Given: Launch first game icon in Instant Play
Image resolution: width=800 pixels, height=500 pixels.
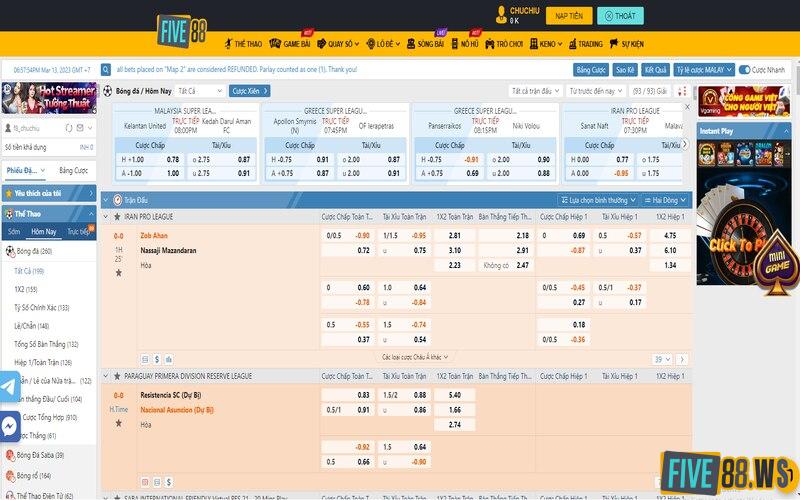Looking at the screenshot, I should [x=707, y=154].
